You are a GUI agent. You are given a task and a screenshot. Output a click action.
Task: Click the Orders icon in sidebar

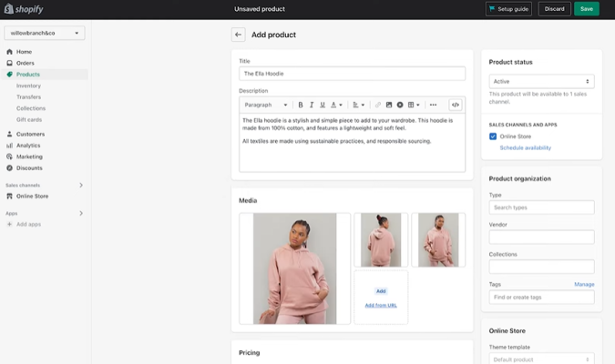pyautogui.click(x=9, y=63)
